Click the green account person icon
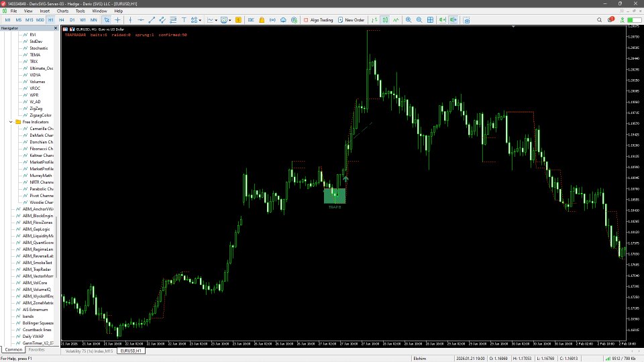This screenshot has width=644, height=362. [623, 19]
